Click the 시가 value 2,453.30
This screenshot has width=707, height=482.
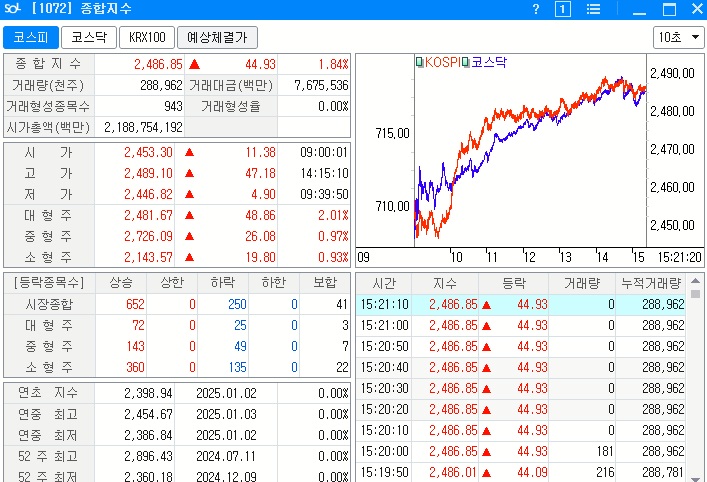click(x=148, y=152)
